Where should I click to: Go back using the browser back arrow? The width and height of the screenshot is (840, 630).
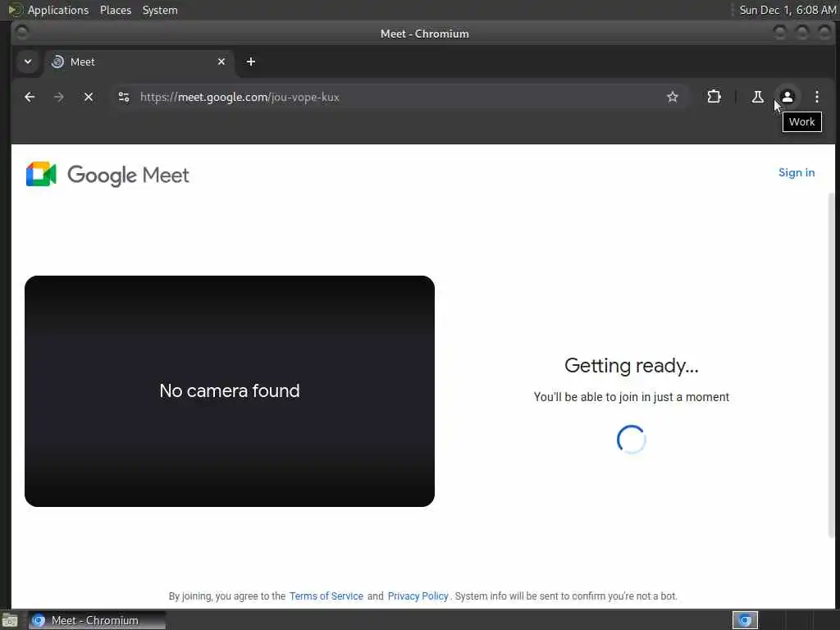coord(30,97)
